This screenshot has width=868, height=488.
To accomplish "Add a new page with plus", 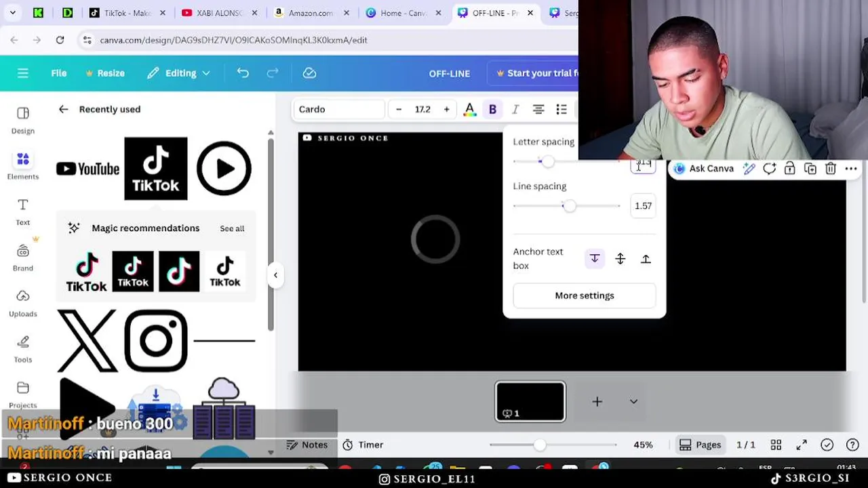I will click(x=597, y=401).
